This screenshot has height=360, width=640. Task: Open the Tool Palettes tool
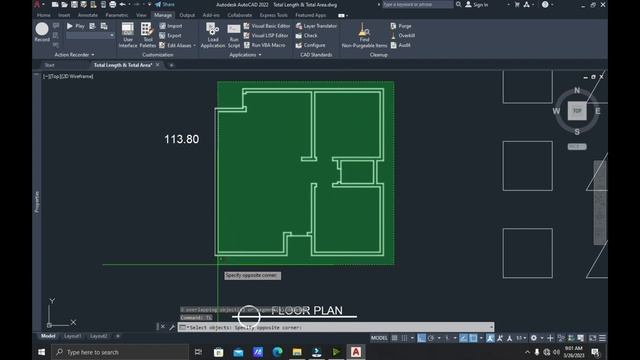147,35
